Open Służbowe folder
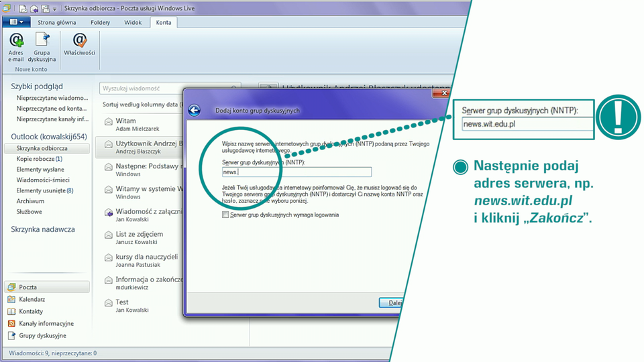 point(29,212)
